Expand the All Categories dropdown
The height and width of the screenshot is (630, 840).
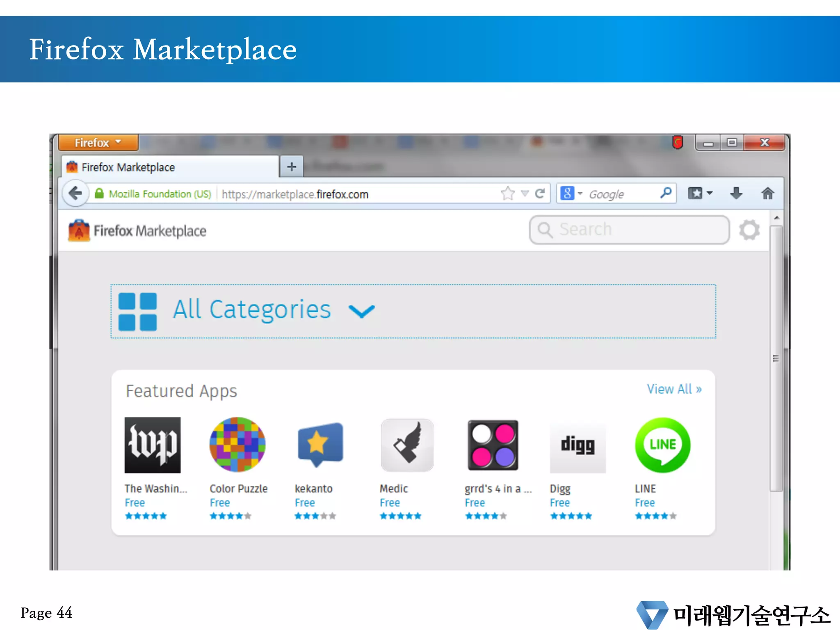(413, 311)
